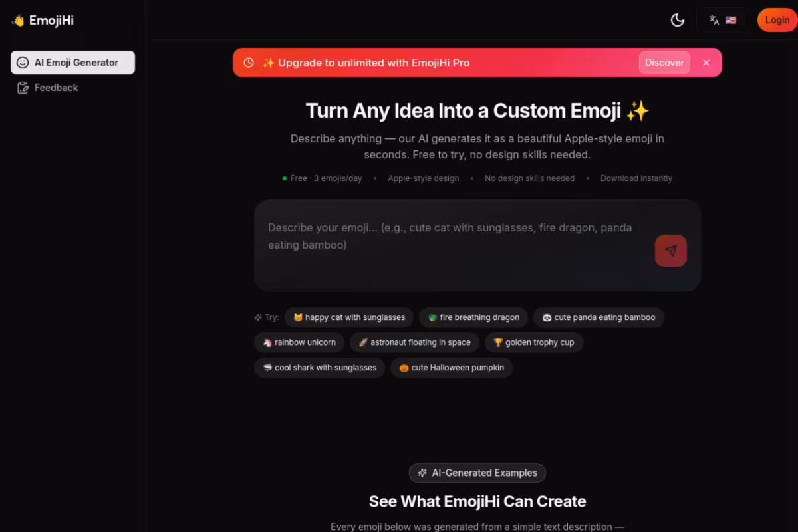Choose the cute panda eating bamboo suggestion
The image size is (798, 532).
pos(598,317)
